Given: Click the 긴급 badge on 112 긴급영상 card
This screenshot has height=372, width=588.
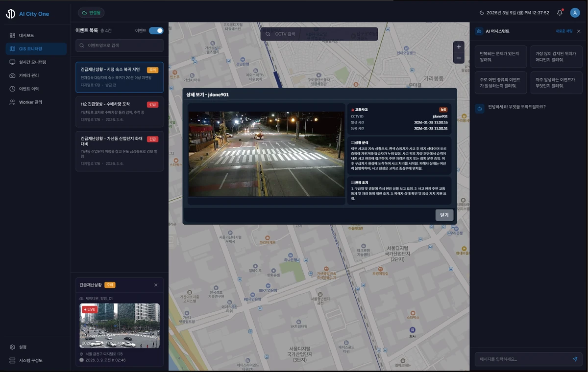Looking at the screenshot, I should click(153, 104).
